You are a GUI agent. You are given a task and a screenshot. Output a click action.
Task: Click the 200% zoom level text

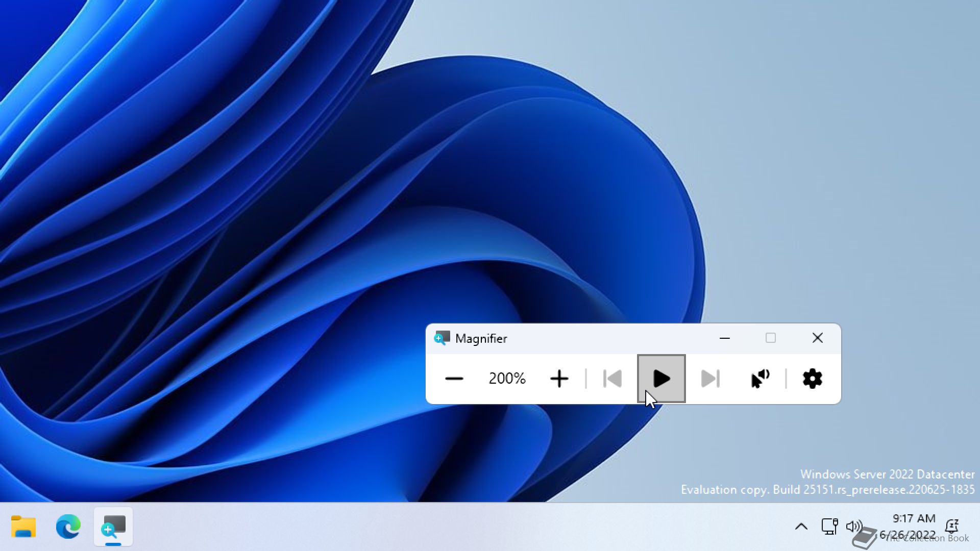[x=507, y=379]
